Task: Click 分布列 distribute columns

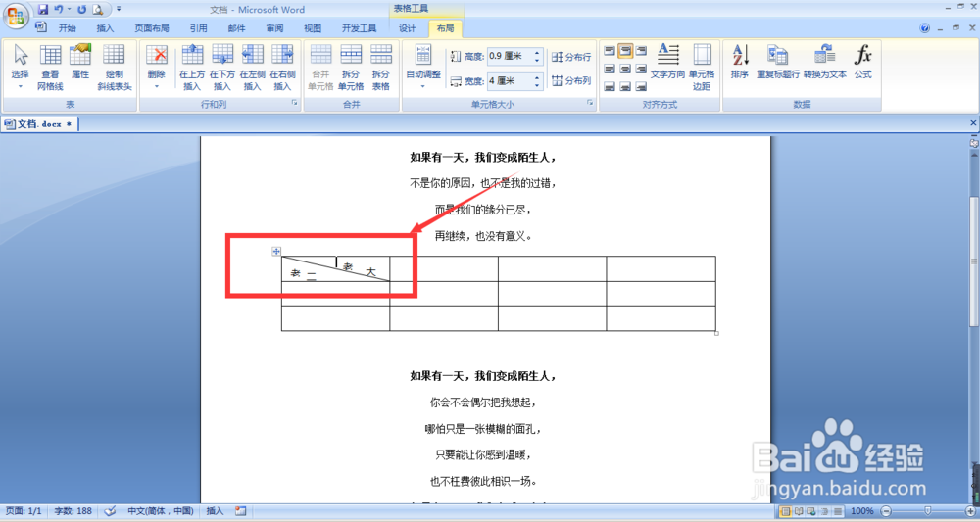Action: click(571, 80)
